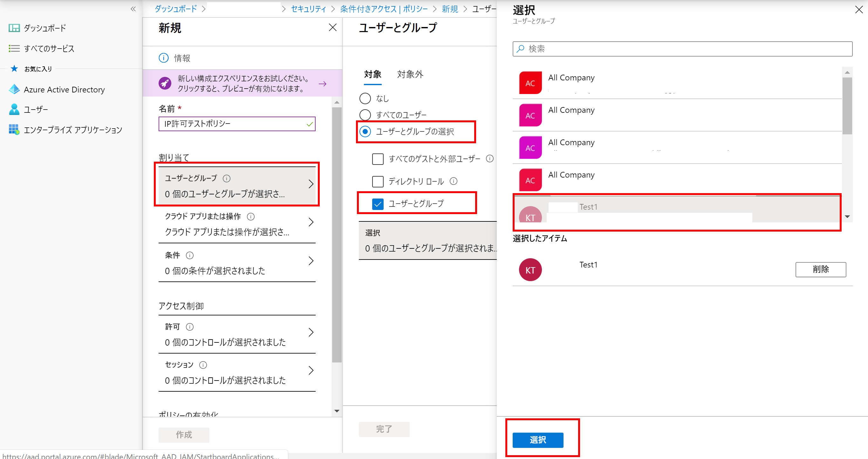Expand クラウド アプリまたは操作 assignment row

(x=236, y=224)
